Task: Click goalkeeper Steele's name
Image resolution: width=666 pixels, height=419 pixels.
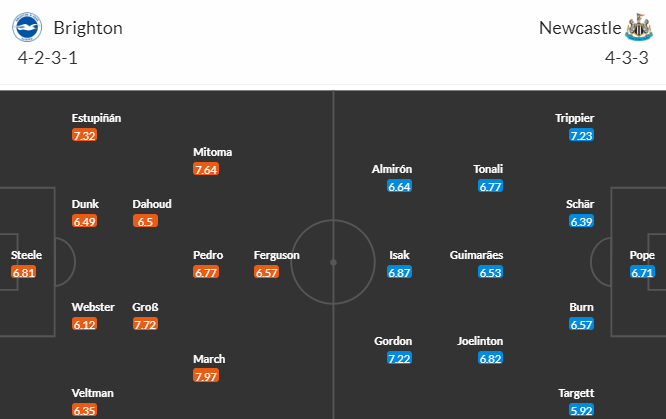Action: point(26,255)
